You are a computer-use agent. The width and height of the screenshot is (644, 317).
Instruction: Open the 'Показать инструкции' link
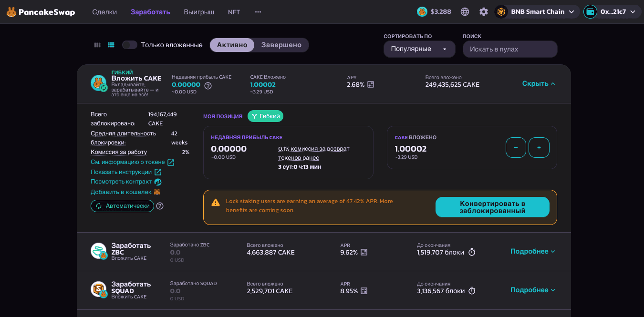(x=126, y=172)
